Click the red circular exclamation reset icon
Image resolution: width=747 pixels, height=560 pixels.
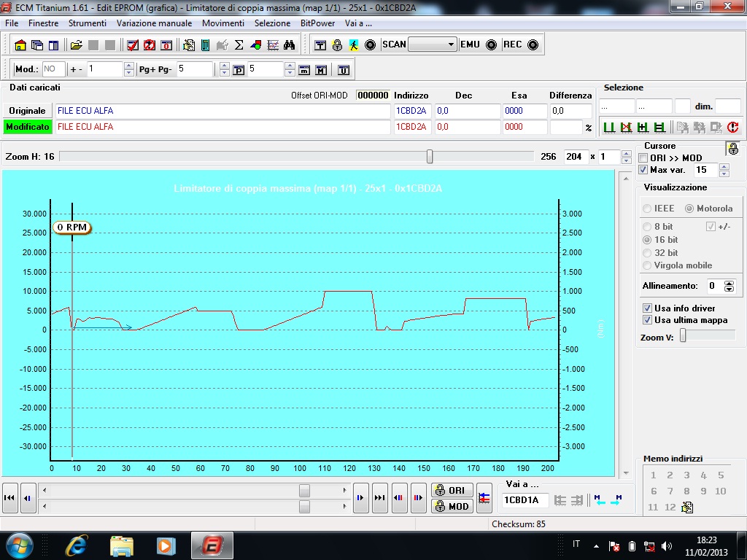(x=732, y=127)
